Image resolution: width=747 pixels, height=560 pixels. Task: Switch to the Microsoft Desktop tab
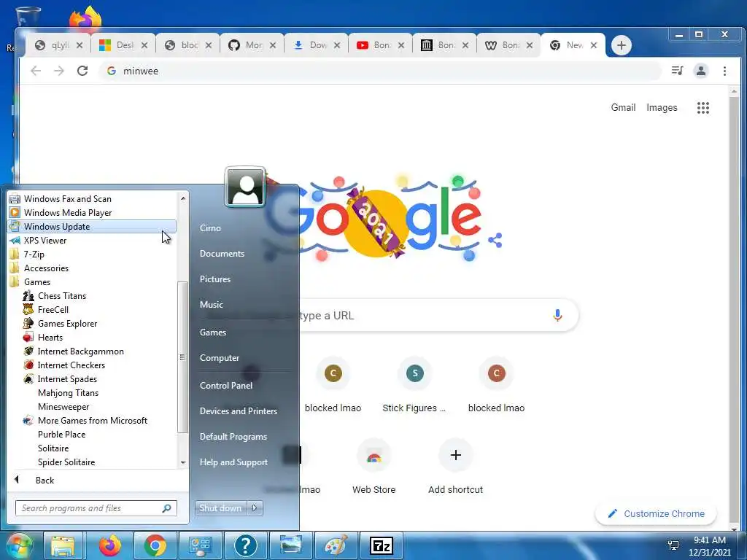coord(123,45)
